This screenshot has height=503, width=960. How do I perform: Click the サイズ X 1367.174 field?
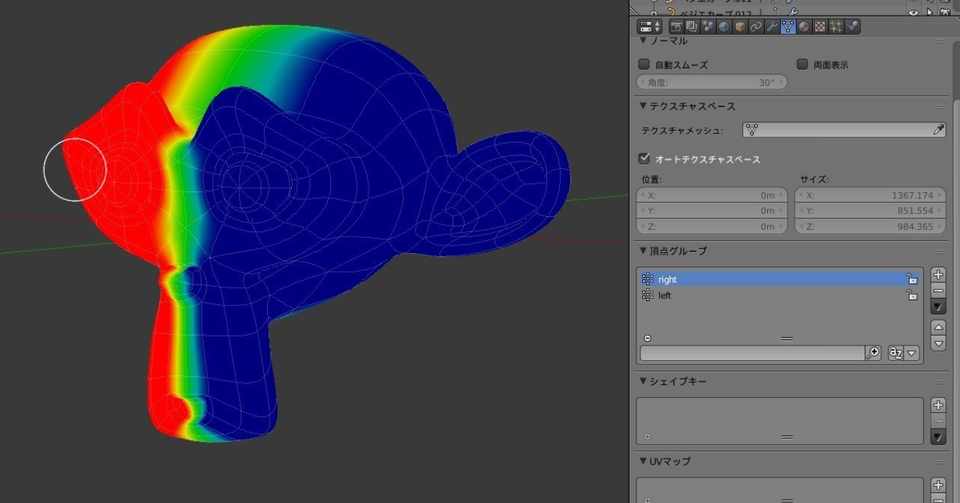pos(871,195)
